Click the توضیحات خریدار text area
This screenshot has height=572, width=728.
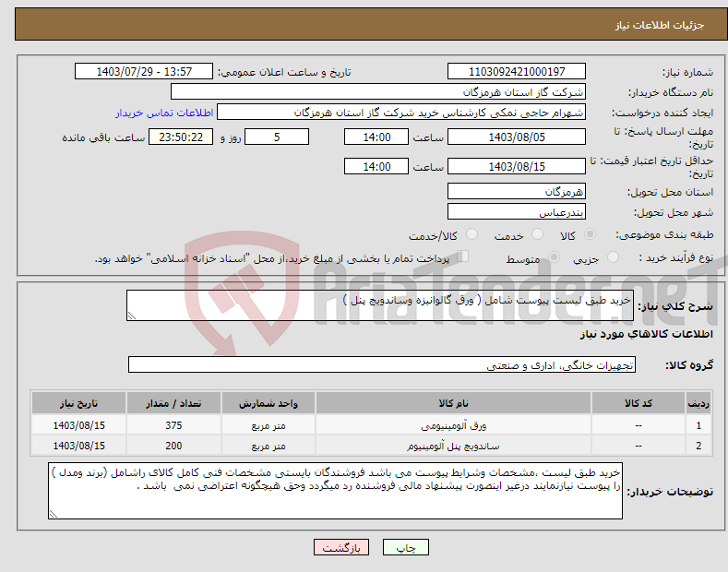coord(335,491)
